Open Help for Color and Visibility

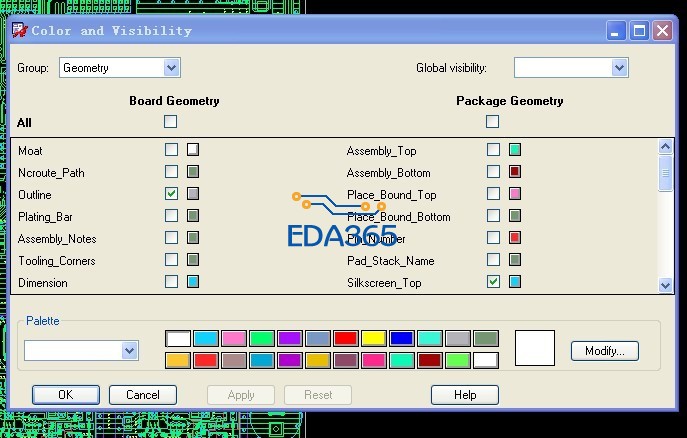click(x=465, y=395)
